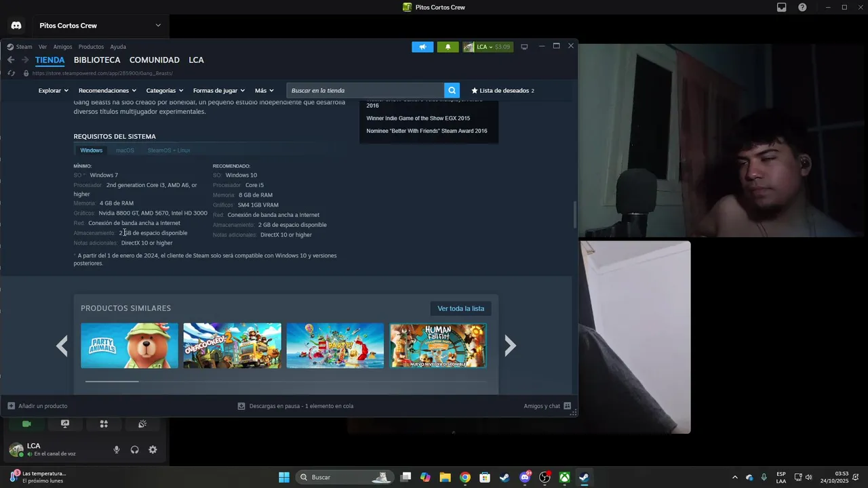This screenshot has height=488, width=868.
Task: Open Party Animals similar product thumbnail
Action: pos(130,346)
